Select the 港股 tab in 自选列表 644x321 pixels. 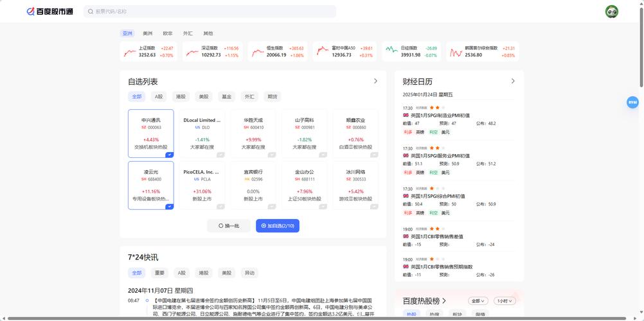181,97
